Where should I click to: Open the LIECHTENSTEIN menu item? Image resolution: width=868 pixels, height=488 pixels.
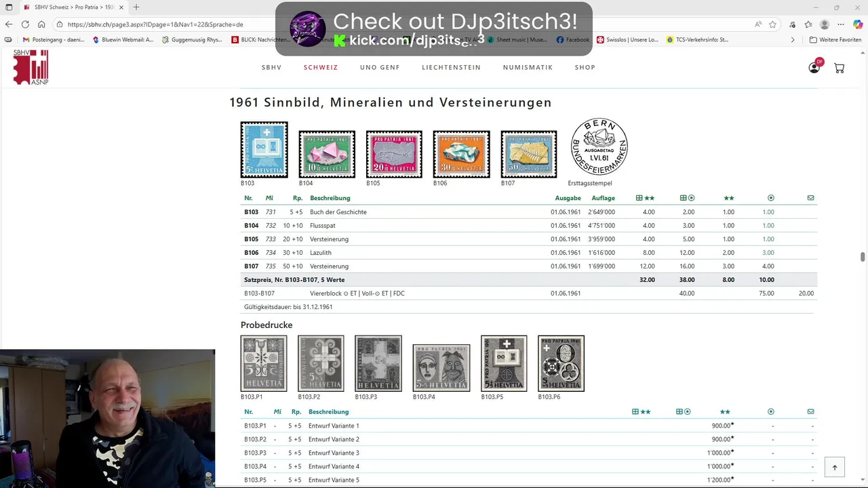(451, 67)
